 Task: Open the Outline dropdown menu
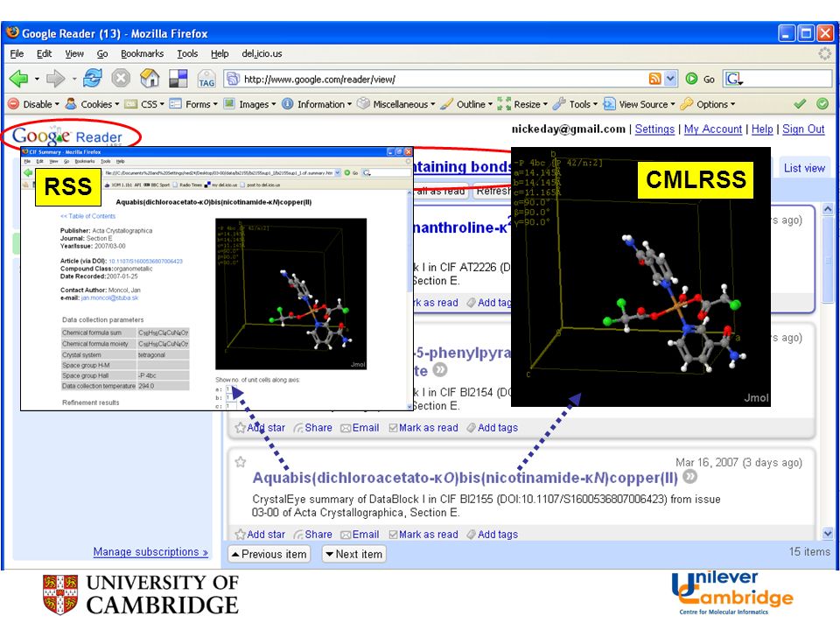pos(466,104)
